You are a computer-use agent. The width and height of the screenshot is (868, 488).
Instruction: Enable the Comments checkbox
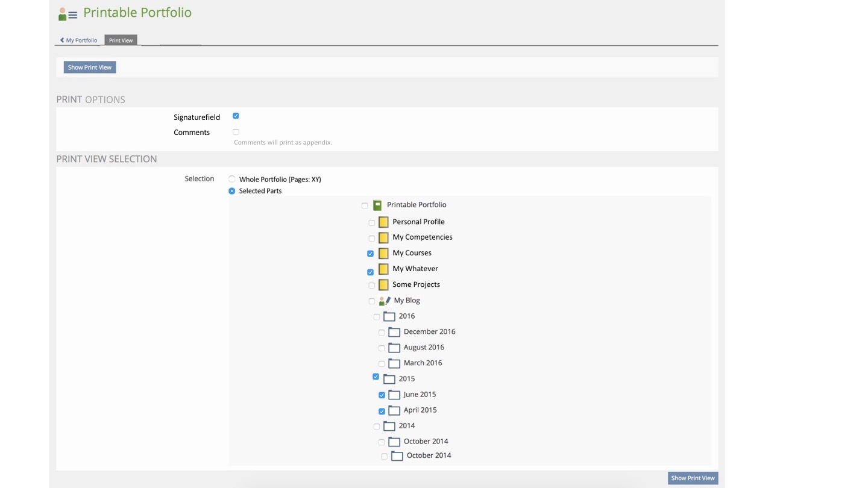tap(236, 132)
